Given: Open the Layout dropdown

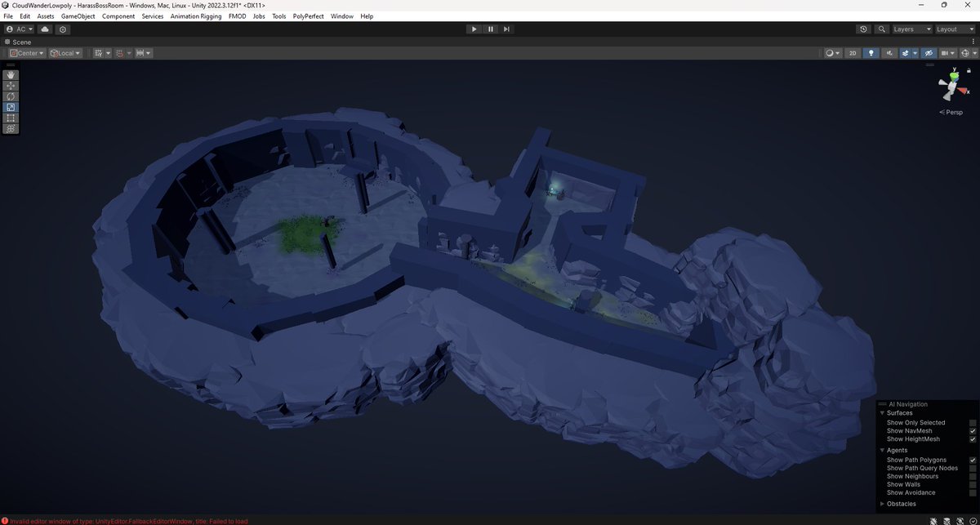Looking at the screenshot, I should click(955, 29).
